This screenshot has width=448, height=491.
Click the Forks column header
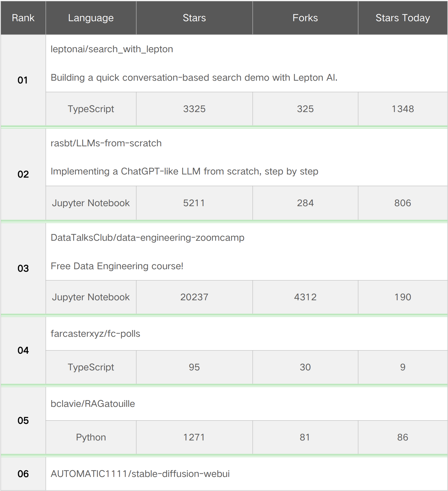(x=305, y=18)
